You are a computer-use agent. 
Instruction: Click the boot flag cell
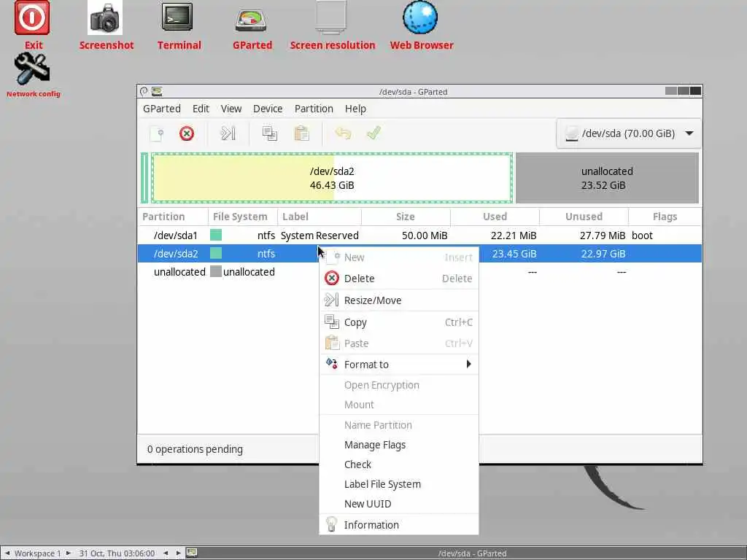coord(642,236)
